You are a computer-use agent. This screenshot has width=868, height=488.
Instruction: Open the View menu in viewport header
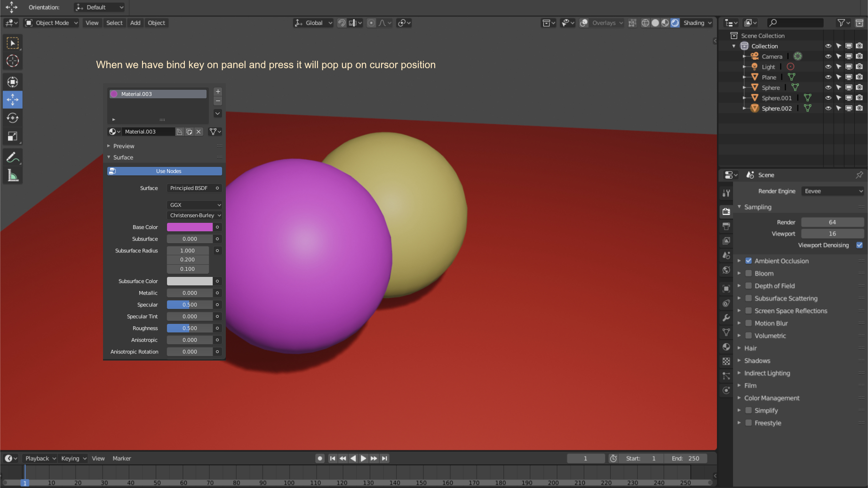coord(92,23)
